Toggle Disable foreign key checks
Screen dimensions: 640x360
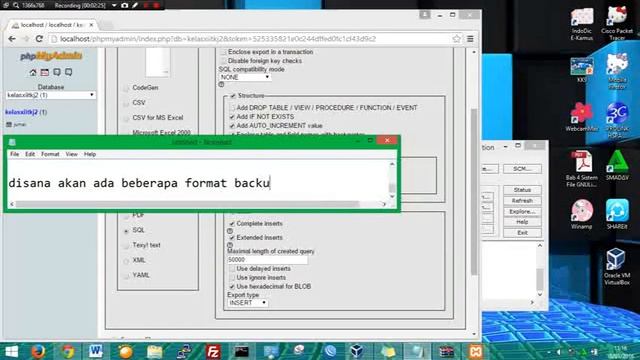223,61
